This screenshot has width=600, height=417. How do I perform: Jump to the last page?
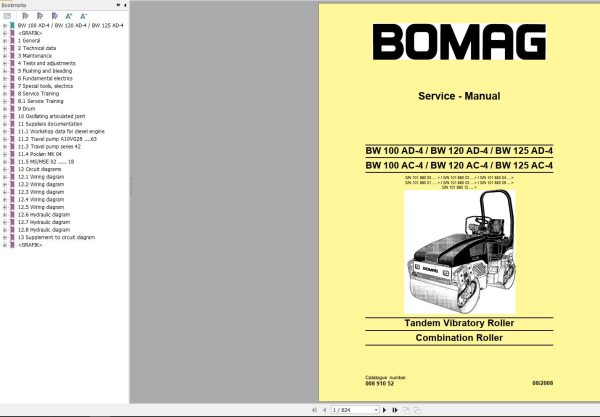tap(395, 410)
